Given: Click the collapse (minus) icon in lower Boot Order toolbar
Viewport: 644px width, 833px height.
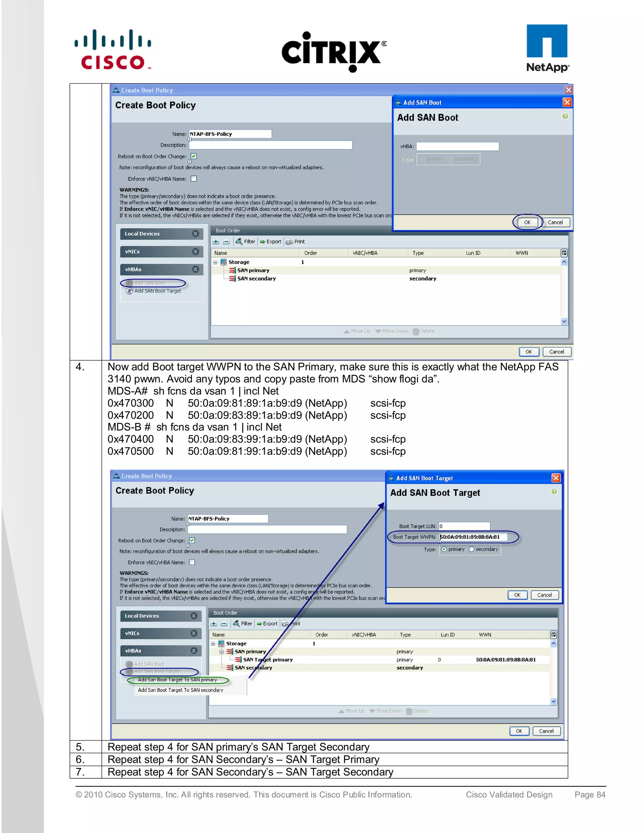Looking at the screenshot, I should (x=224, y=624).
